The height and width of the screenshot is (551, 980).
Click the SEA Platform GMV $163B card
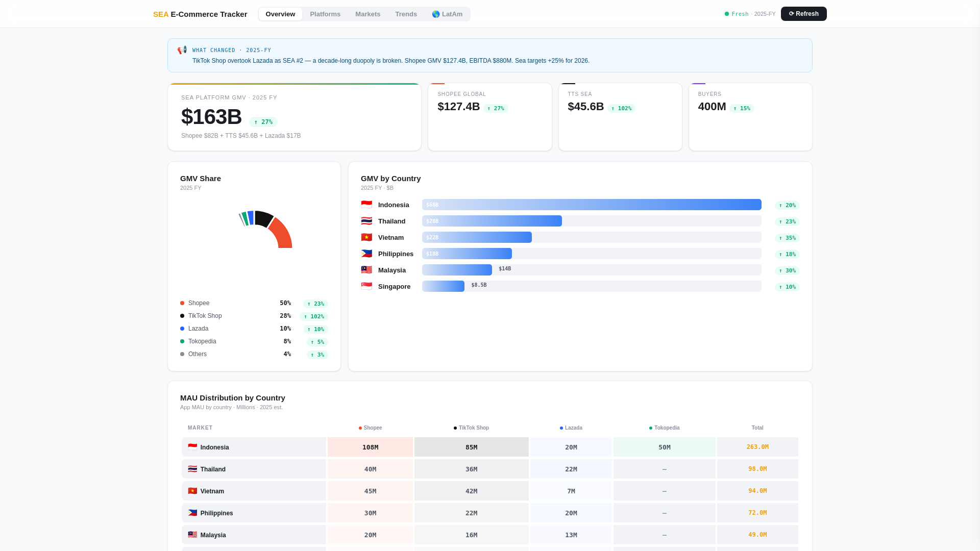pyautogui.click(x=295, y=117)
